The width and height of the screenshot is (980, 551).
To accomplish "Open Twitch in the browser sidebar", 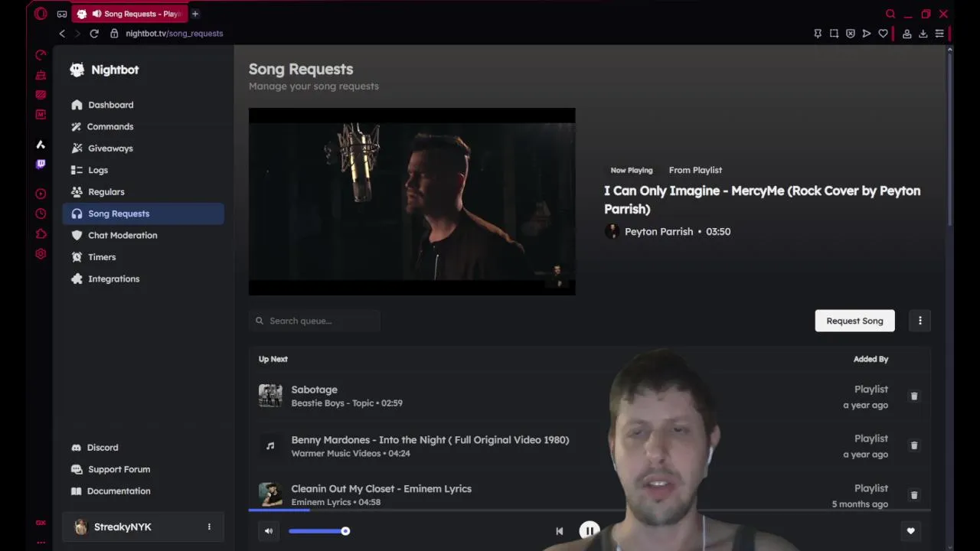I will 41,164.
